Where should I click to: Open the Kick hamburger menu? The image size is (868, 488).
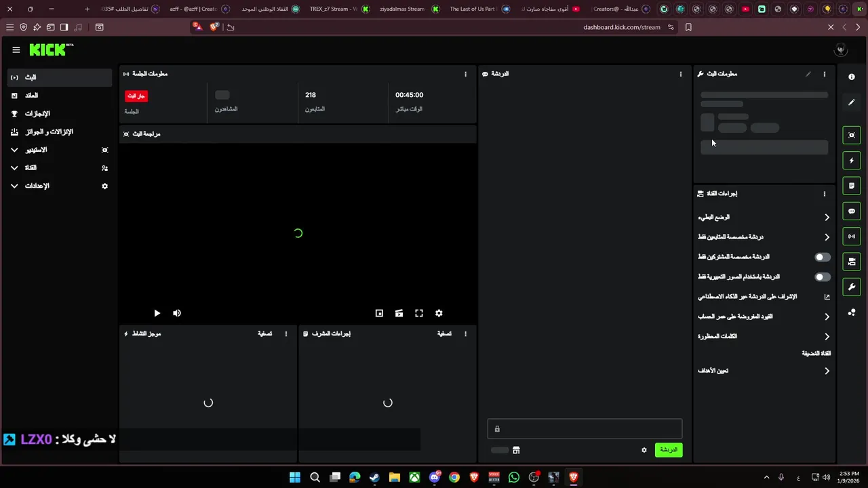click(x=16, y=49)
